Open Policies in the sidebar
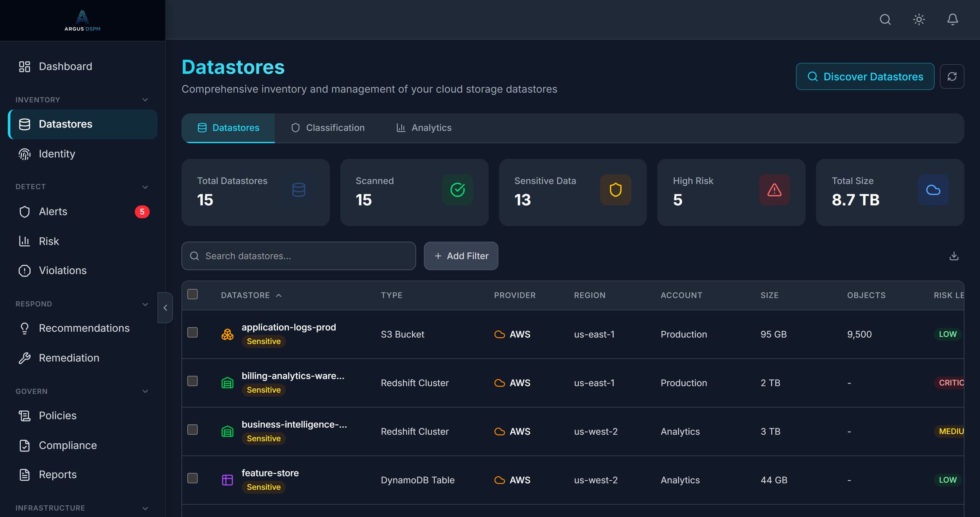The image size is (980, 517). pyautogui.click(x=83, y=416)
